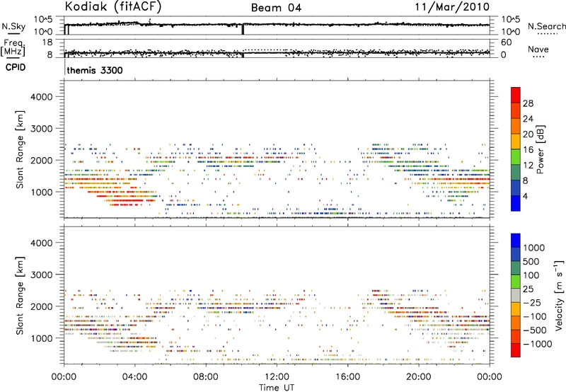Click the '25' label on velocity colorbar
The image size is (566, 392).
[528, 289]
